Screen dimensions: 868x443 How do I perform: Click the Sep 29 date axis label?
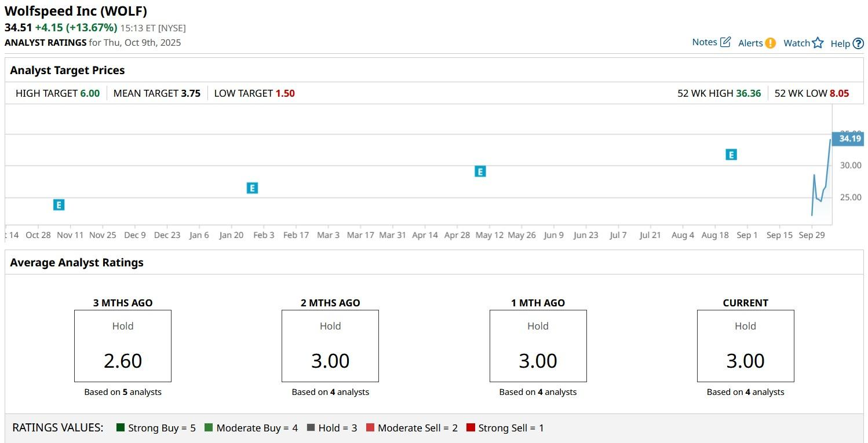[812, 235]
